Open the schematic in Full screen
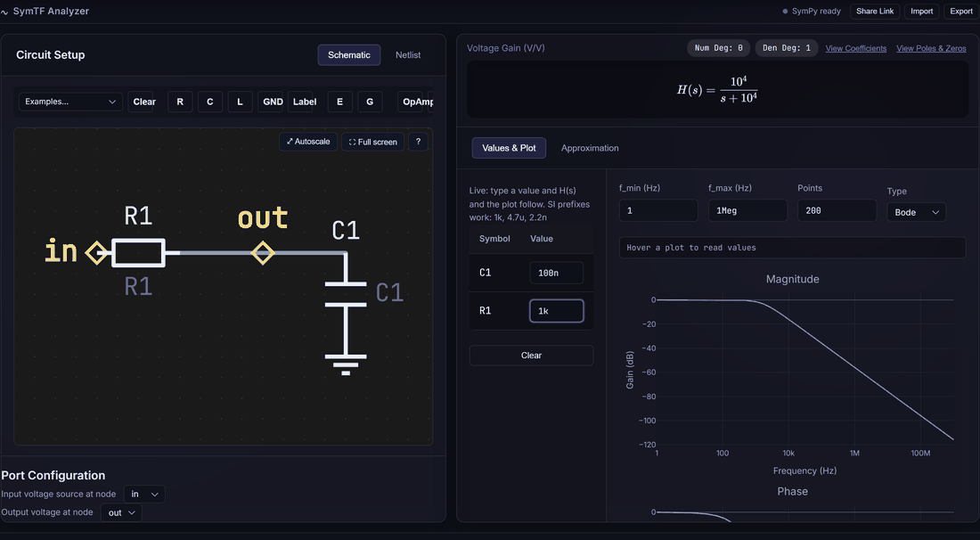The image size is (980, 540). (x=373, y=142)
